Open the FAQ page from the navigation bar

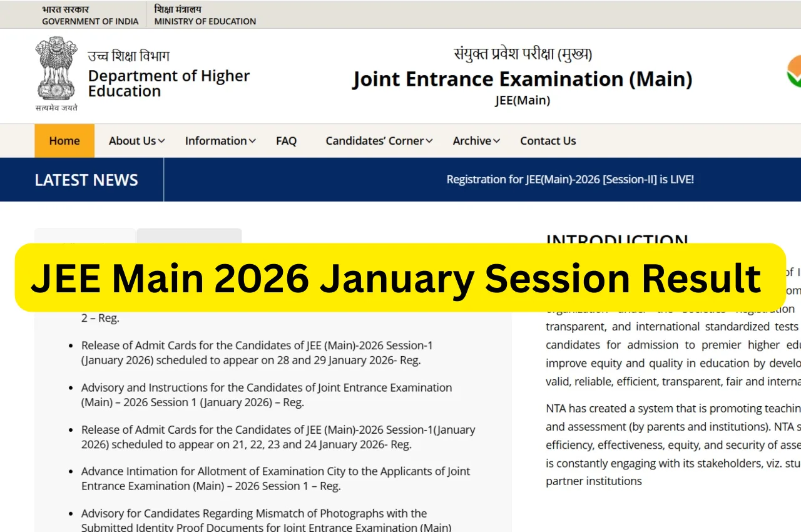click(x=286, y=141)
